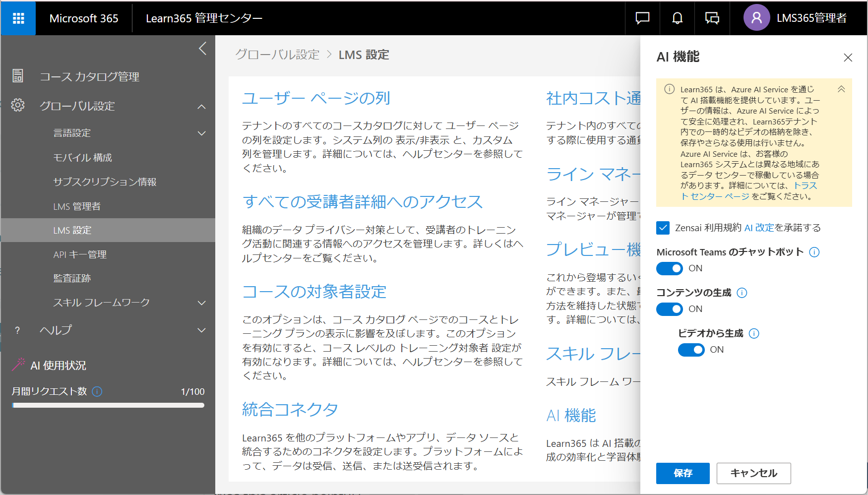Uncheck the Zensai 利用規約 checkbox

click(x=663, y=228)
